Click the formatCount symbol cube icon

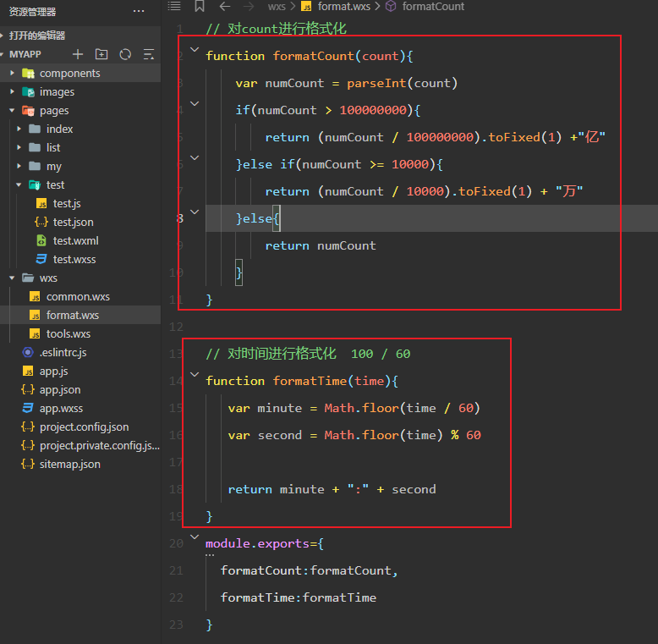(x=391, y=6)
